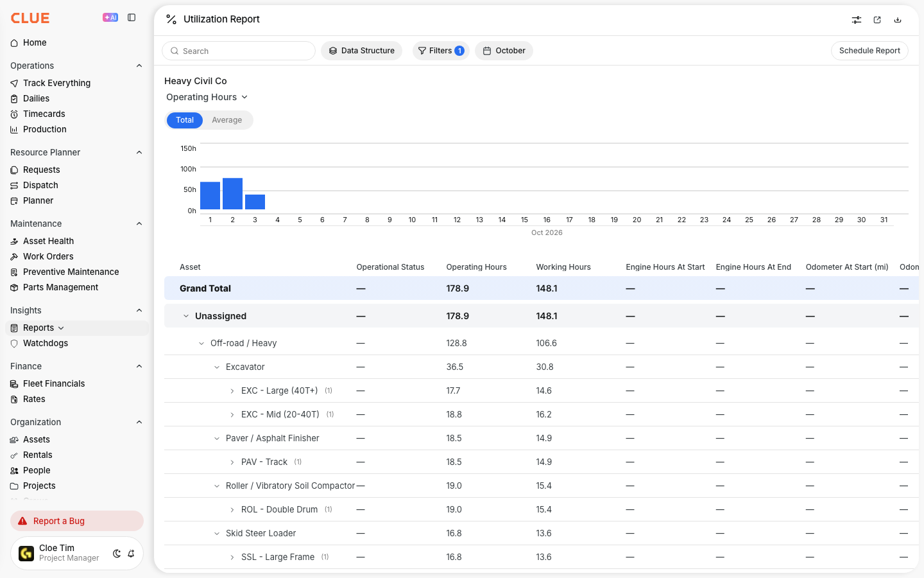Open the Operating Hours metric dropdown
924x578 pixels.
pos(207,97)
